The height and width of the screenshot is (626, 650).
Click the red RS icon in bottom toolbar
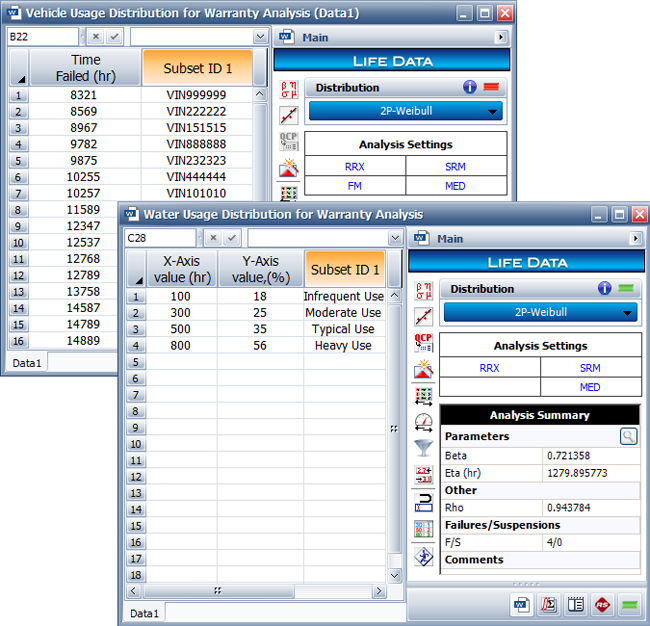603,604
